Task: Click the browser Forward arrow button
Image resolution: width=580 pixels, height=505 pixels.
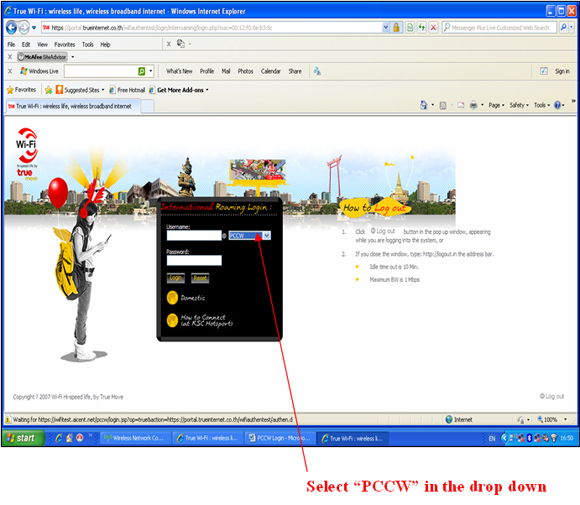Action: (24, 27)
